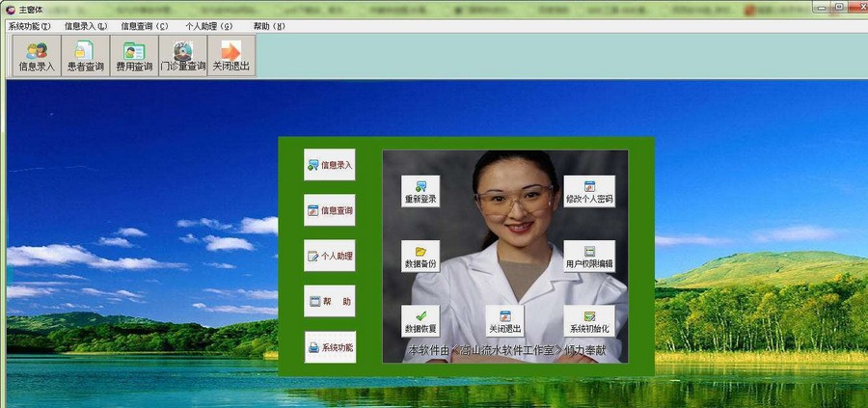
Task: Open the 系统功能(T) menu
Action: pyautogui.click(x=29, y=26)
